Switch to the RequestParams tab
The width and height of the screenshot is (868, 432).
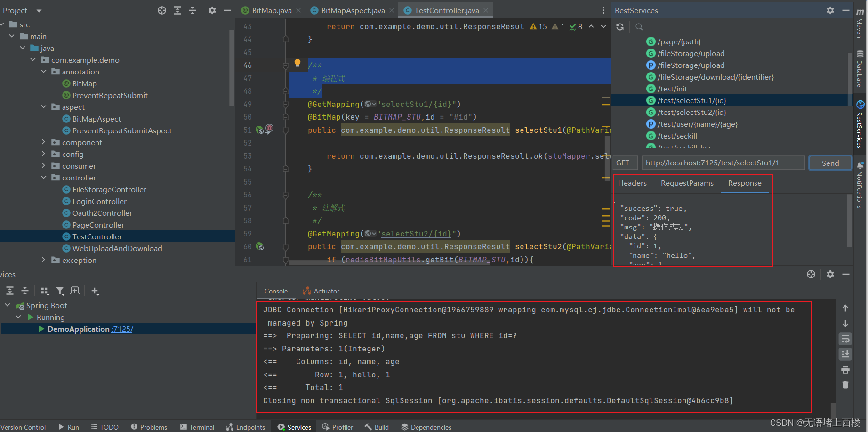pos(687,183)
